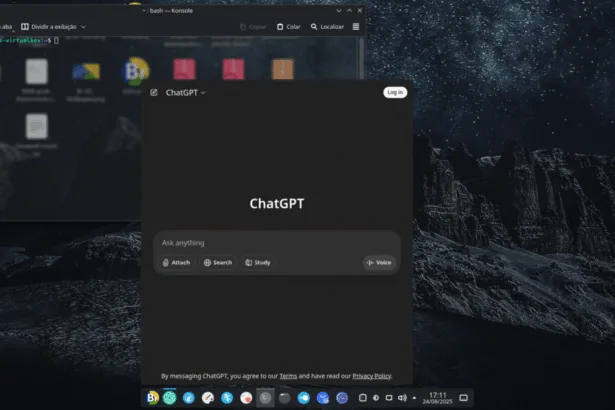Focus the Ask anything input field
Viewport: 615px width, 410px height.
pyautogui.click(x=277, y=243)
